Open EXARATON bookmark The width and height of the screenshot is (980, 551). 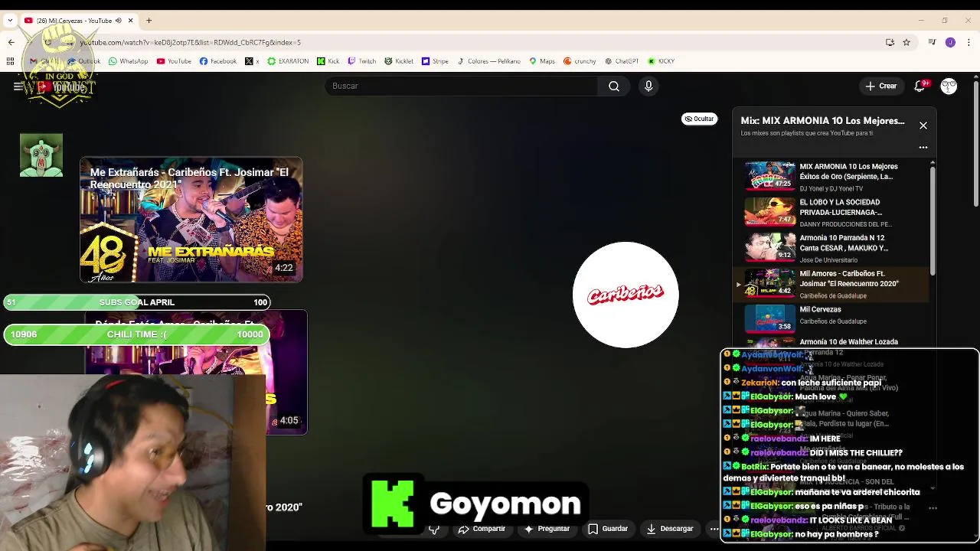(288, 61)
